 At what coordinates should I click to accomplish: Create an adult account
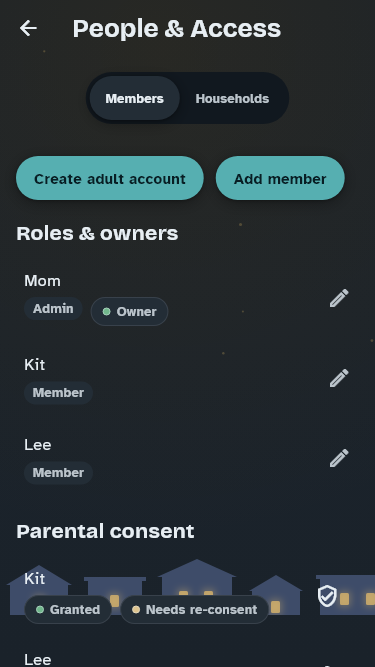(x=110, y=178)
